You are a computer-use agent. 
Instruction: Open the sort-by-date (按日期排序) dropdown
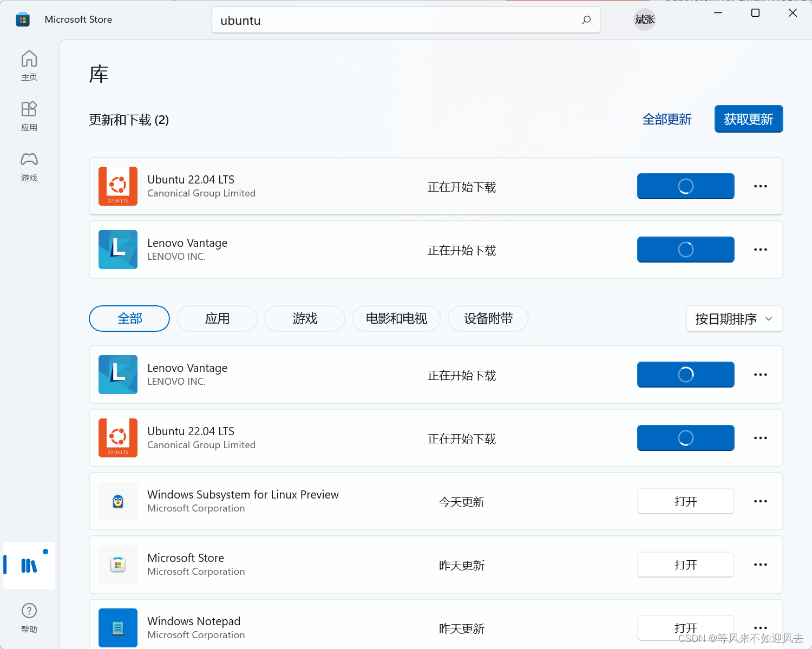[734, 319]
